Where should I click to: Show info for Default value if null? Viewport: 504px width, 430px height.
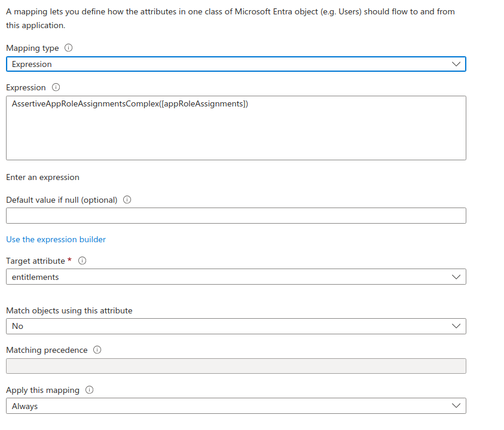127,200
